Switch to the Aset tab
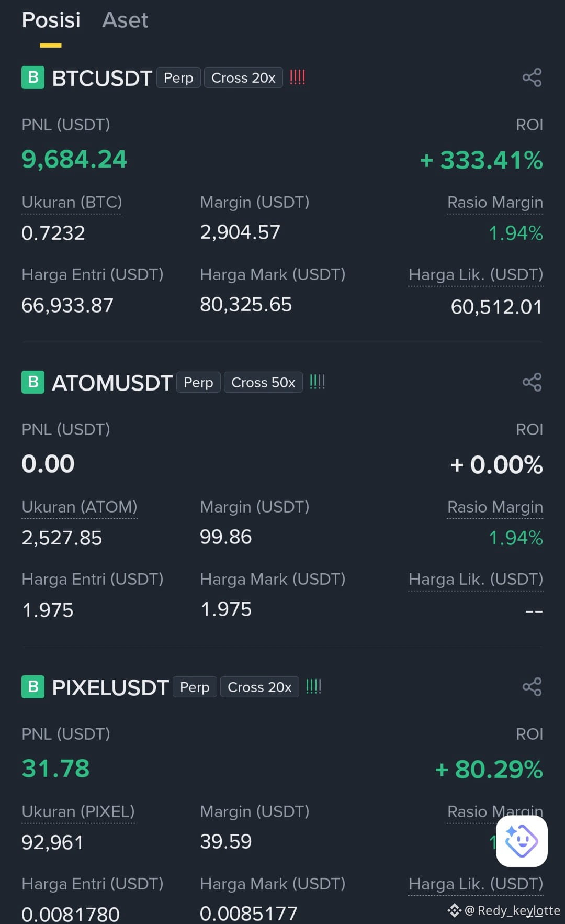Viewport: 565px width, 924px height. [125, 20]
